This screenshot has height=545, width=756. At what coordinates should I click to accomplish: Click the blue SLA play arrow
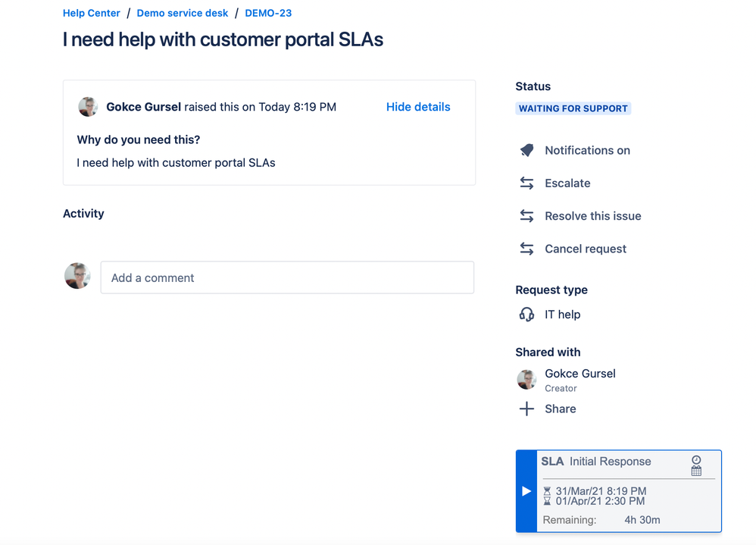(x=526, y=491)
